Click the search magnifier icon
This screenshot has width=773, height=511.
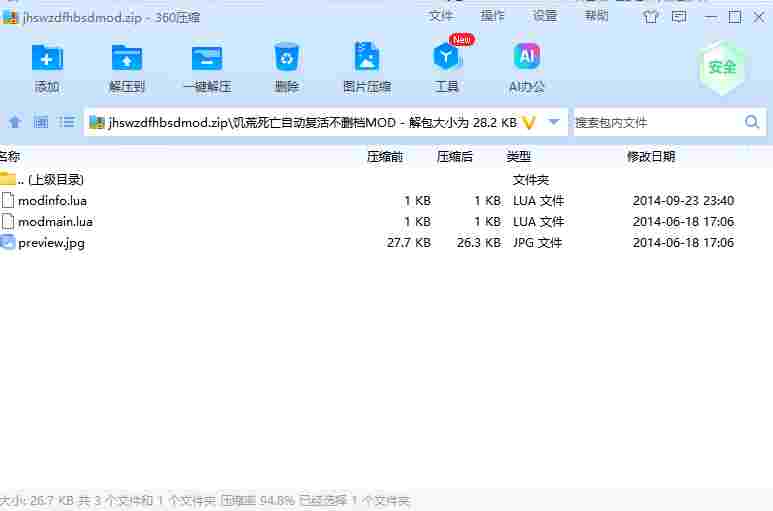[752, 122]
